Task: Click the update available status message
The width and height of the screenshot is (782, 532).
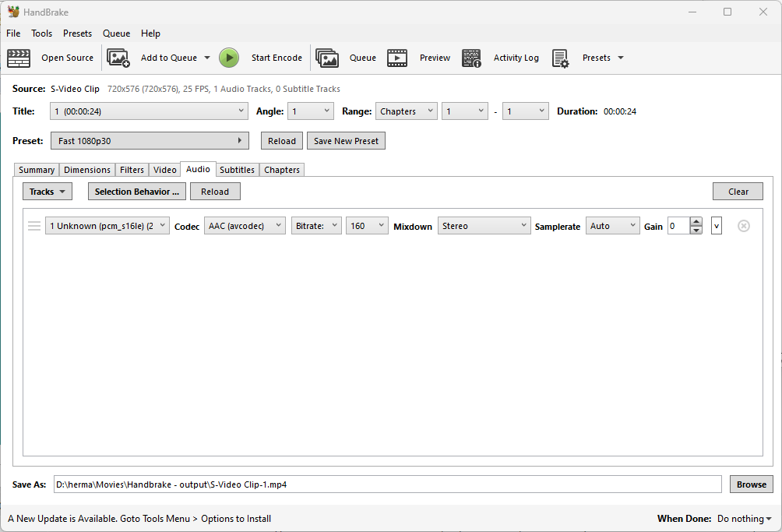Action: pyautogui.click(x=139, y=519)
